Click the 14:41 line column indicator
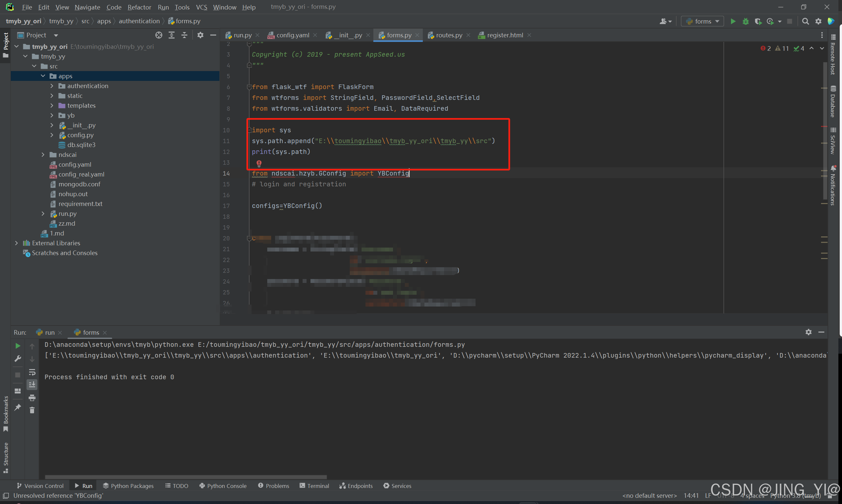This screenshot has height=504, width=842. click(x=691, y=495)
